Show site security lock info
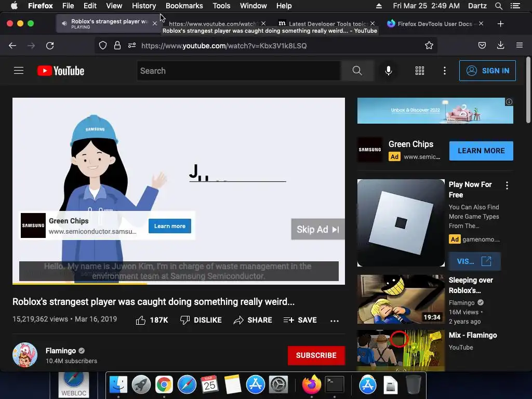This screenshot has width=532, height=399. click(x=117, y=46)
